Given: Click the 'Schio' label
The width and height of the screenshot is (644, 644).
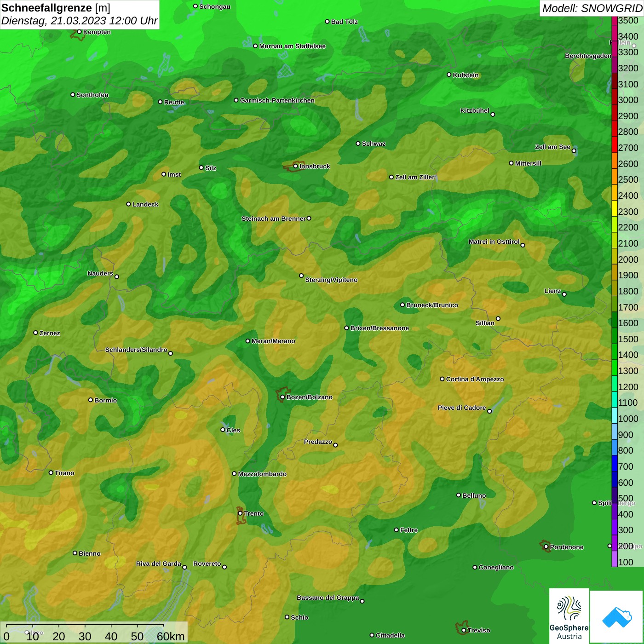Looking at the screenshot, I should tap(299, 617).
